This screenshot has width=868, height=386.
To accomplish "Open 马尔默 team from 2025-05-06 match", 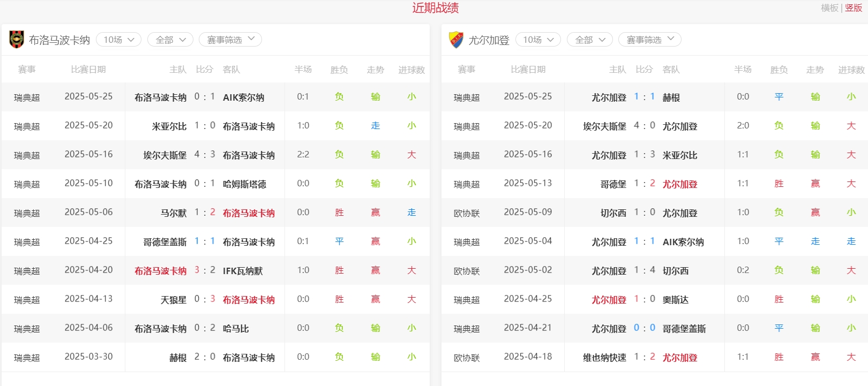I will (174, 213).
